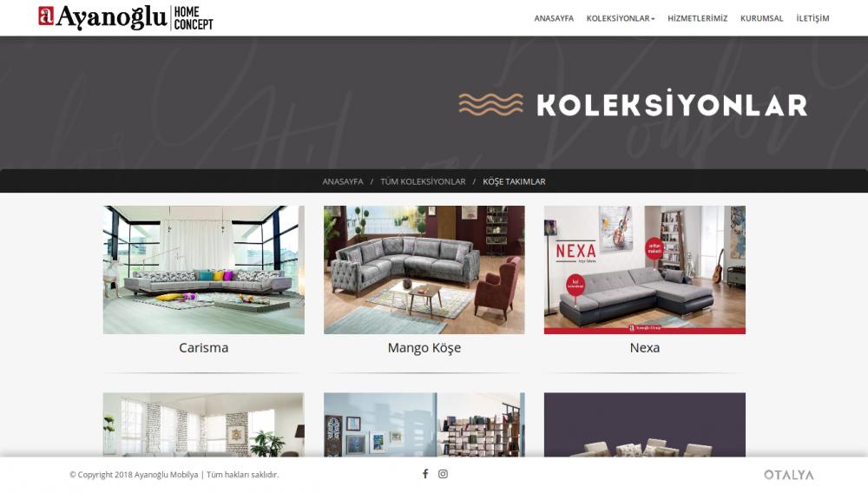Expand the Koleksiyonlar dropdown menu
Image resolution: width=868 pixels, height=493 pixels.
[621, 18]
